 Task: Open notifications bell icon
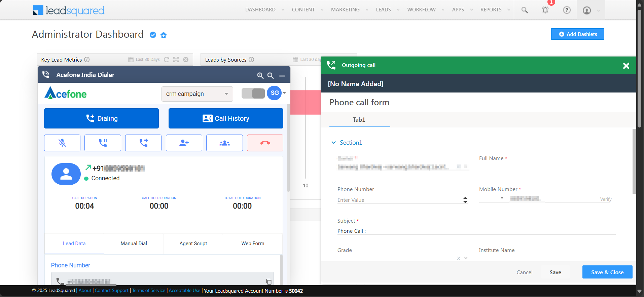[545, 10]
